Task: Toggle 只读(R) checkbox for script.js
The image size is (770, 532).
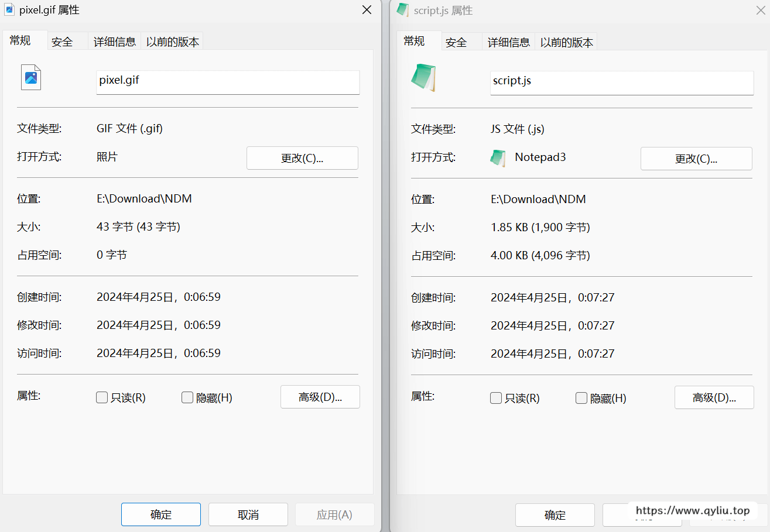Action: (496, 399)
